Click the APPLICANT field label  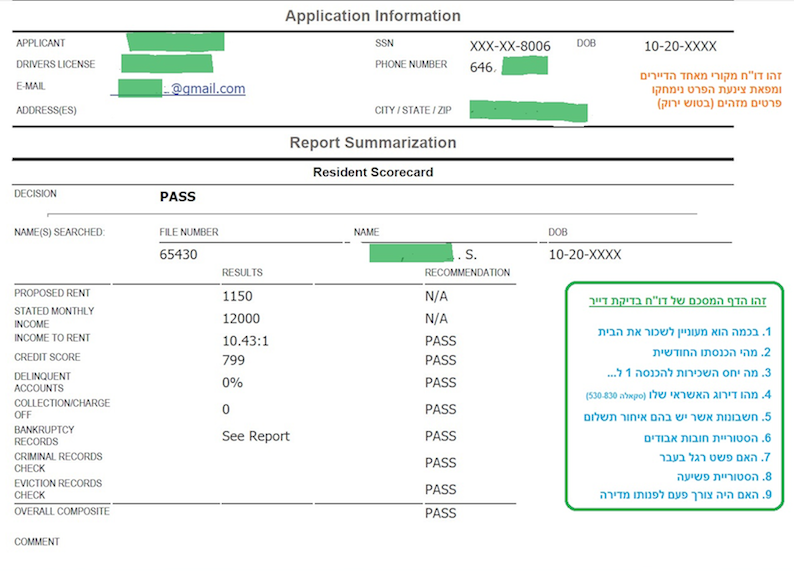(x=41, y=43)
